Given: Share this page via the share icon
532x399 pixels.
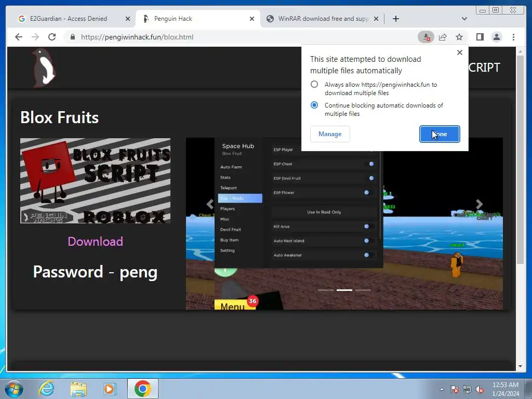Looking at the screenshot, I should click(443, 37).
